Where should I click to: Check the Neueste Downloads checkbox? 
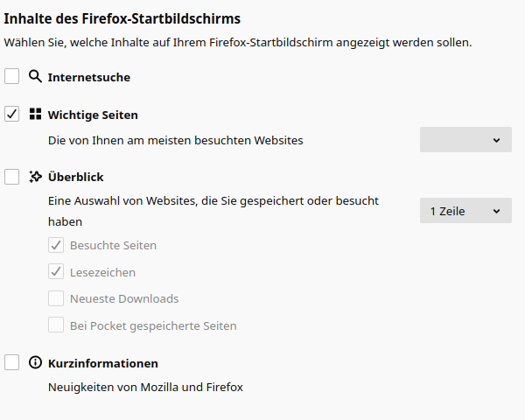pos(56,298)
